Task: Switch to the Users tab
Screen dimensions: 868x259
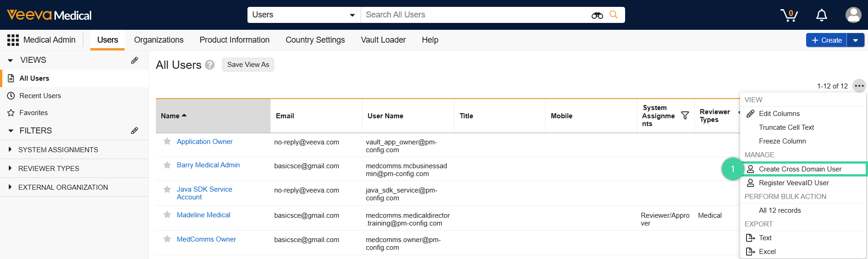Action: 108,40
